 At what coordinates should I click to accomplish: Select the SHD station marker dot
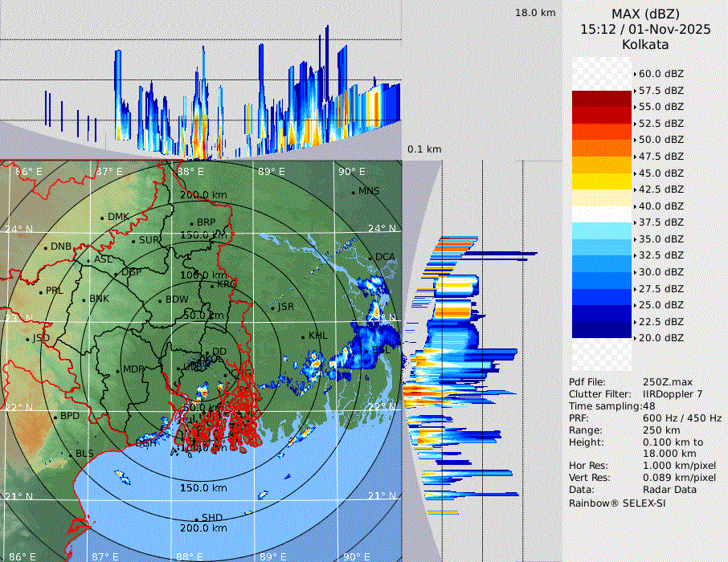[x=197, y=519]
